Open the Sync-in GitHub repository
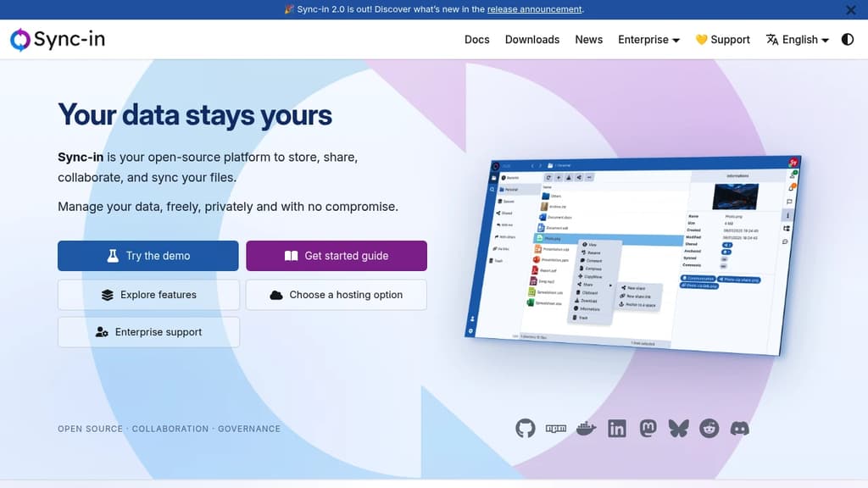The width and height of the screenshot is (868, 488). (526, 428)
